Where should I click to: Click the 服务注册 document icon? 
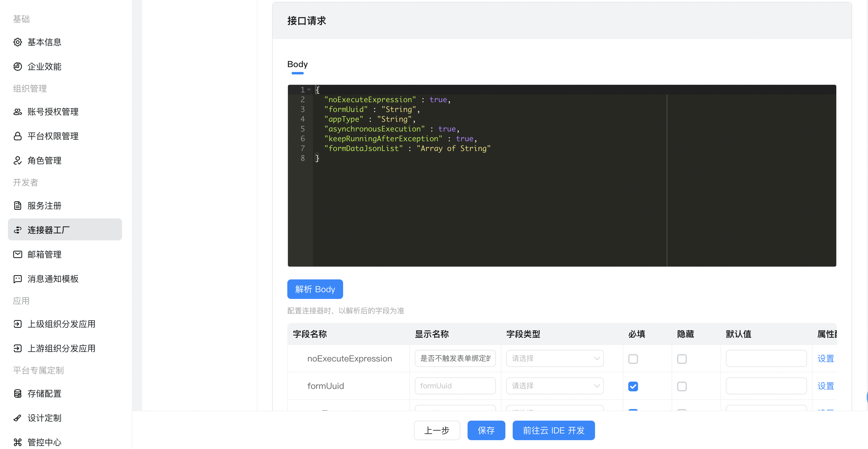[x=17, y=206]
